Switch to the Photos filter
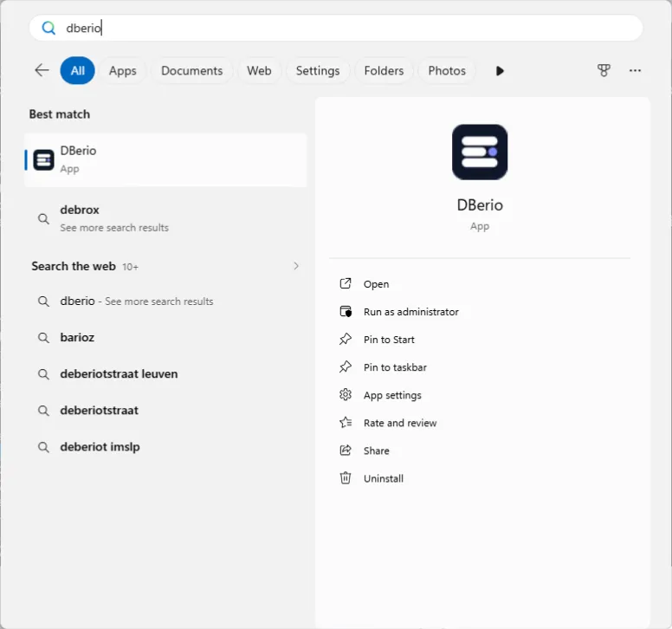The width and height of the screenshot is (672, 629). pyautogui.click(x=447, y=70)
